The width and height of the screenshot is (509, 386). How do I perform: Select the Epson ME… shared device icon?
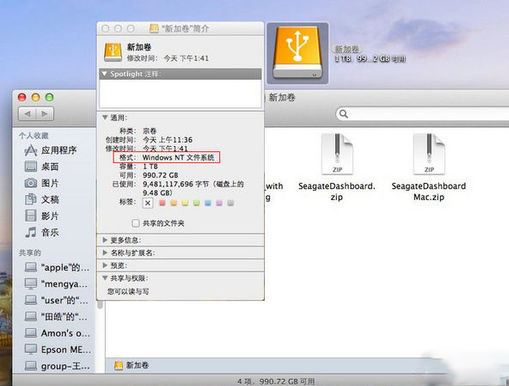pos(31,349)
